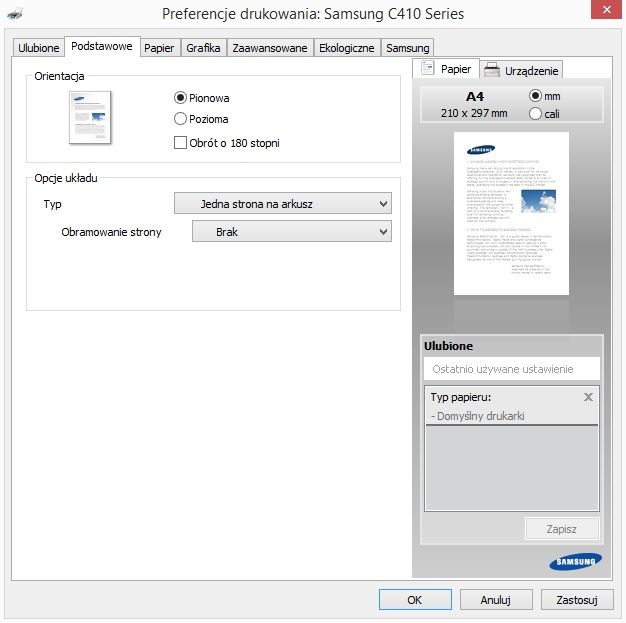The image size is (626, 623).
Task: Click the document icon on the Papier preview tab
Action: click(427, 67)
